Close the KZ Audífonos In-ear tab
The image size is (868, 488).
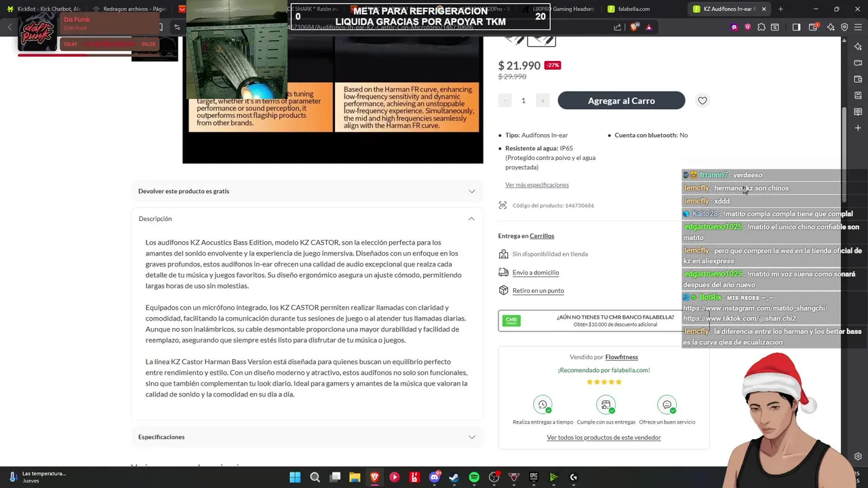pyautogui.click(x=764, y=9)
